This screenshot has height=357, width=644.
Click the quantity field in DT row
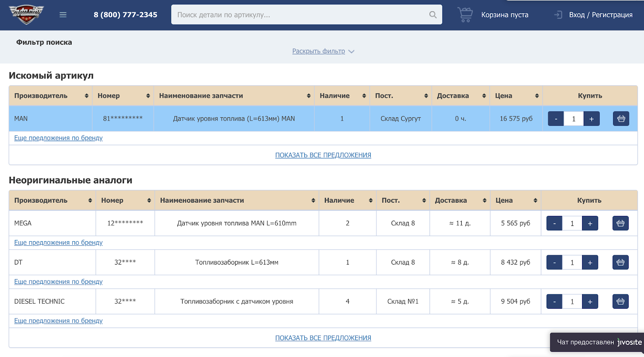pyautogui.click(x=572, y=262)
